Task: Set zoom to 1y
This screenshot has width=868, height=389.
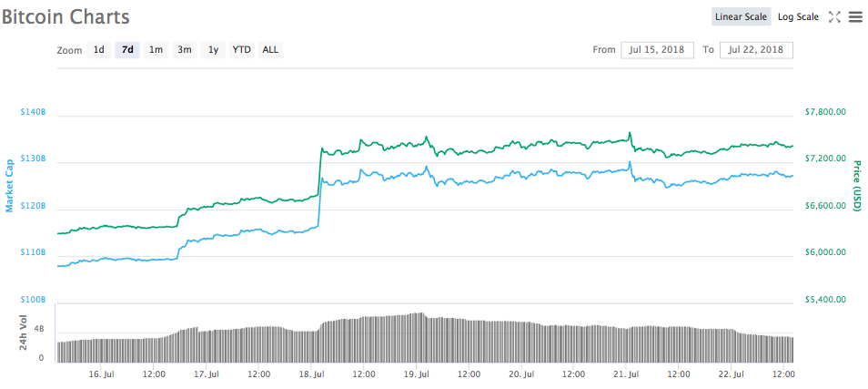Action: [x=213, y=50]
